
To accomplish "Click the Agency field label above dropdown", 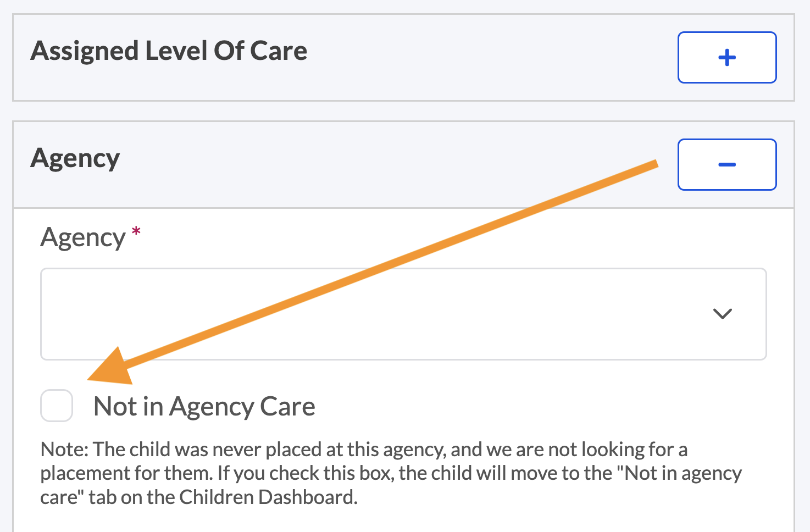I will [x=83, y=238].
